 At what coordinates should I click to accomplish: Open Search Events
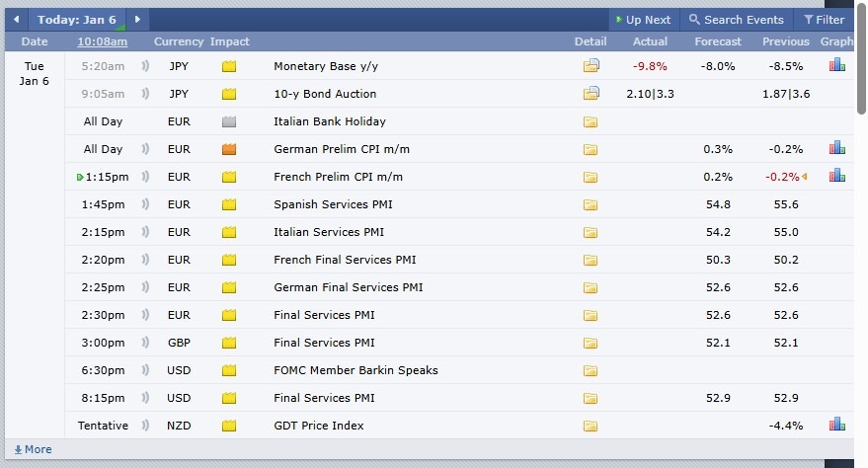tap(736, 20)
